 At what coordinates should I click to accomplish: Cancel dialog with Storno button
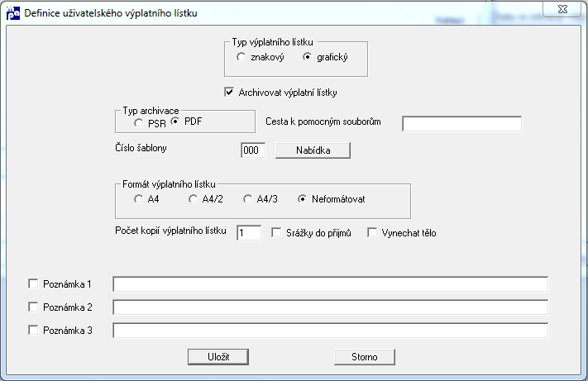coord(365,357)
